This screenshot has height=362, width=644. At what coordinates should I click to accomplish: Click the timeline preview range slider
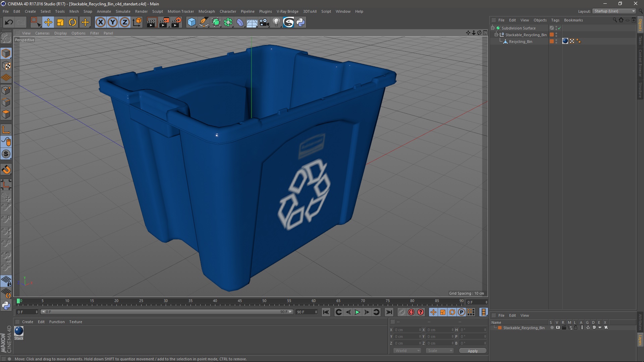[167, 312]
